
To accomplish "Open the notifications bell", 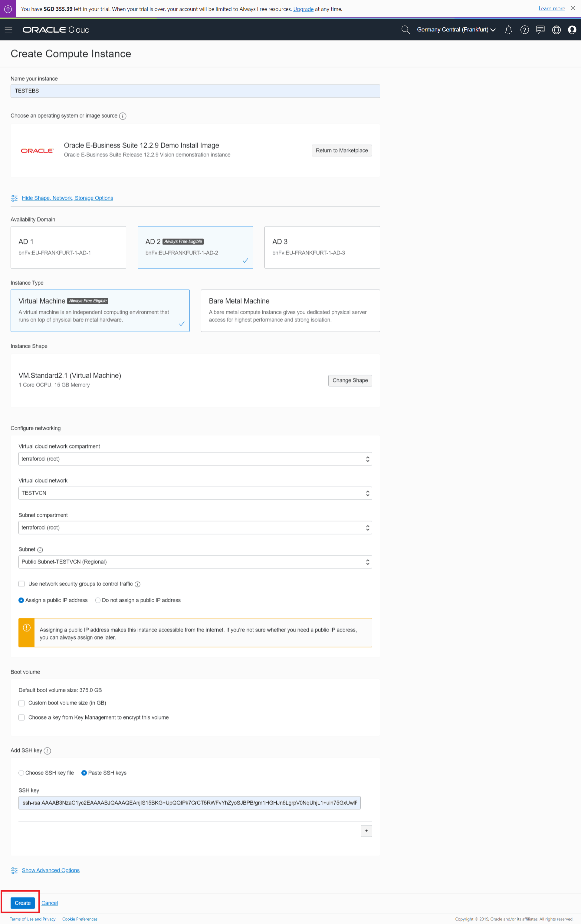I will point(508,30).
